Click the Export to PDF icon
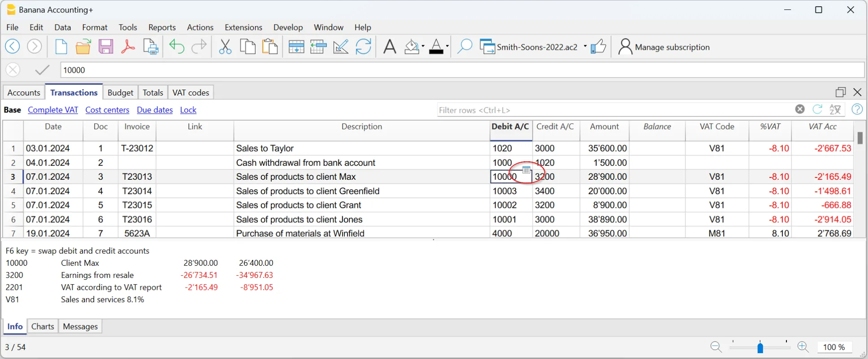Image resolution: width=868 pixels, height=359 pixels. (128, 47)
